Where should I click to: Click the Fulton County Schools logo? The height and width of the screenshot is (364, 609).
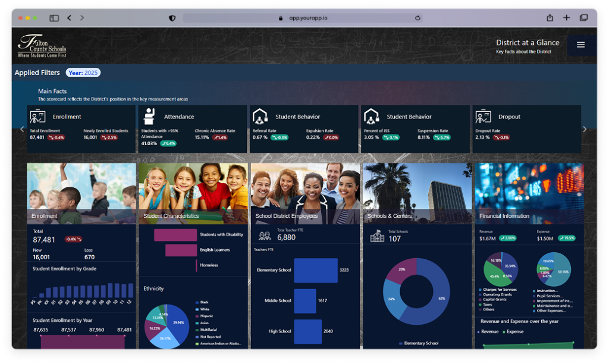tap(42, 45)
